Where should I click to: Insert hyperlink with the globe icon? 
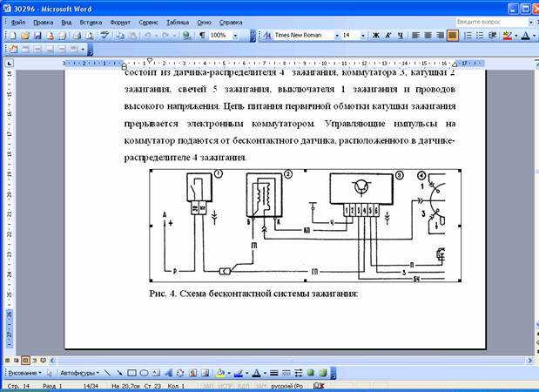(x=186, y=36)
